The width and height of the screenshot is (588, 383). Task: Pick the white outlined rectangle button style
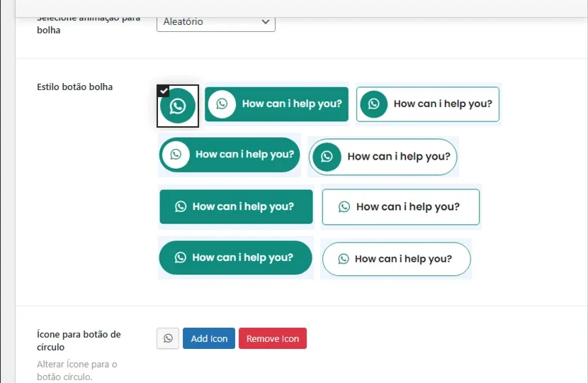[401, 207]
